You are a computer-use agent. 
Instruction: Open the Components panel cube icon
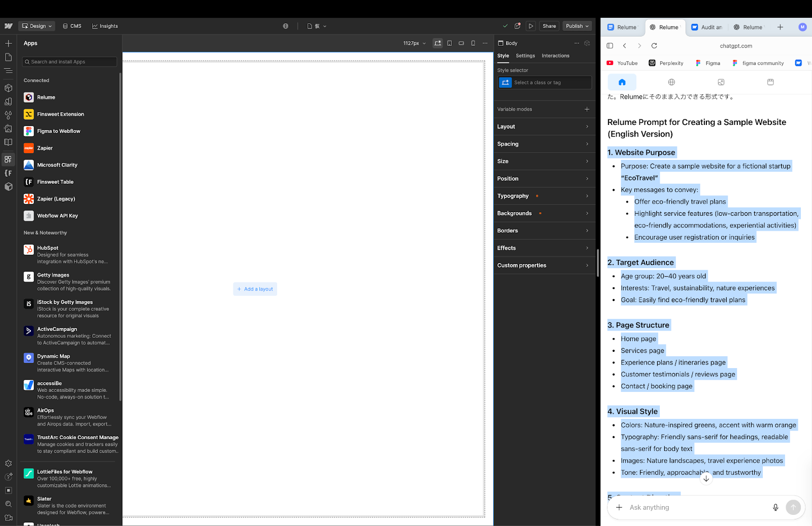coord(8,88)
